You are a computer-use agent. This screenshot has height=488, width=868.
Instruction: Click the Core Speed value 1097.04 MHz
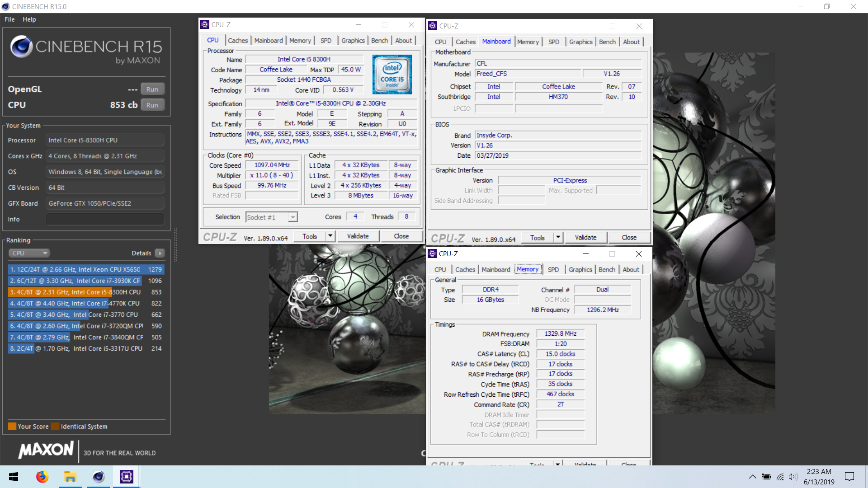(x=272, y=165)
